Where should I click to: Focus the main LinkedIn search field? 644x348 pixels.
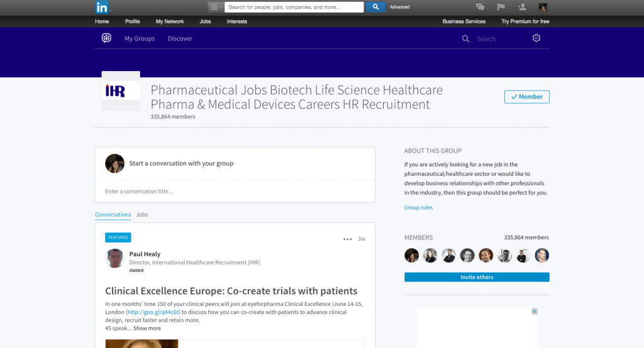[294, 7]
